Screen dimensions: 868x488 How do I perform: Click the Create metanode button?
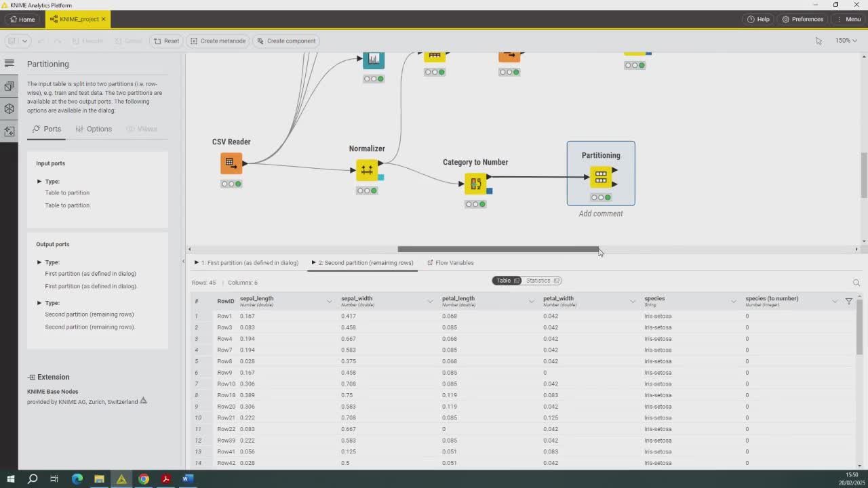pos(218,41)
